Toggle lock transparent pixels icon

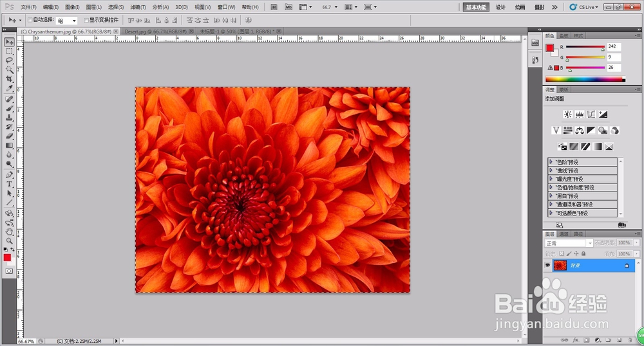(562, 254)
